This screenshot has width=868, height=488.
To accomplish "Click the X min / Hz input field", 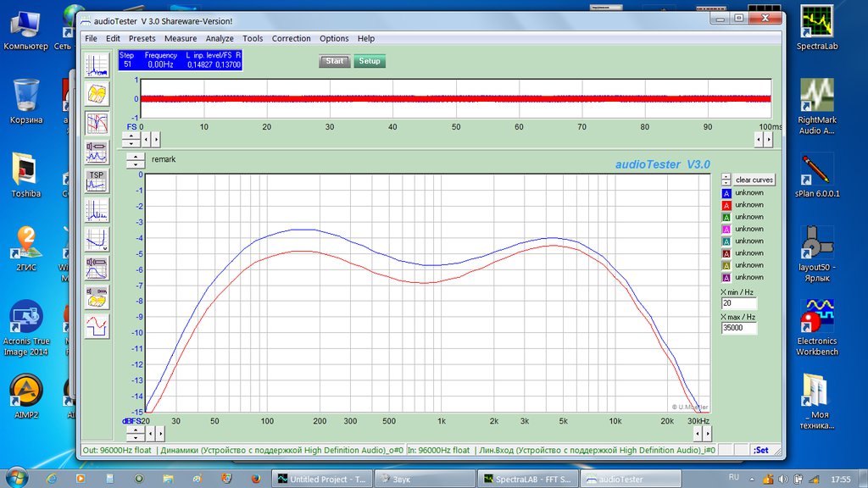I will (738, 303).
